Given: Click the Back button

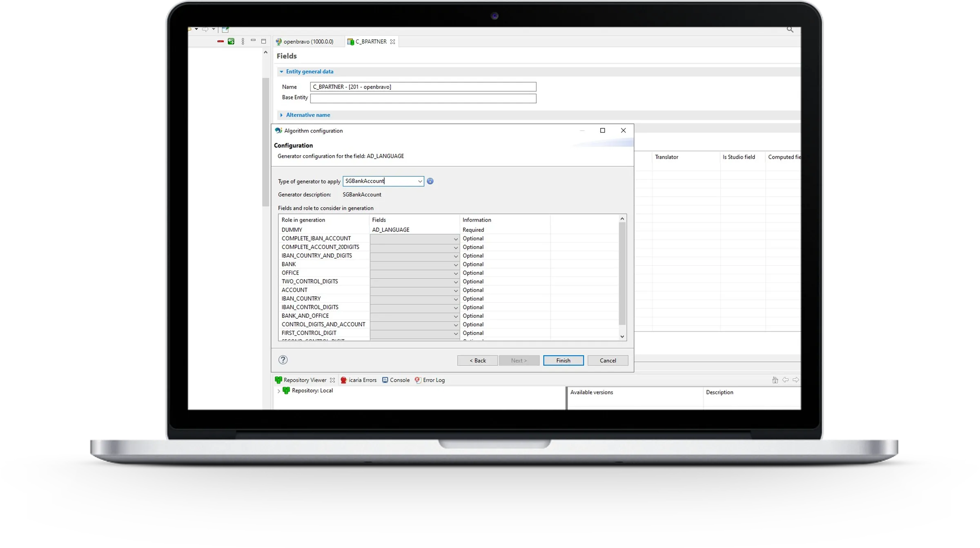Looking at the screenshot, I should point(477,360).
